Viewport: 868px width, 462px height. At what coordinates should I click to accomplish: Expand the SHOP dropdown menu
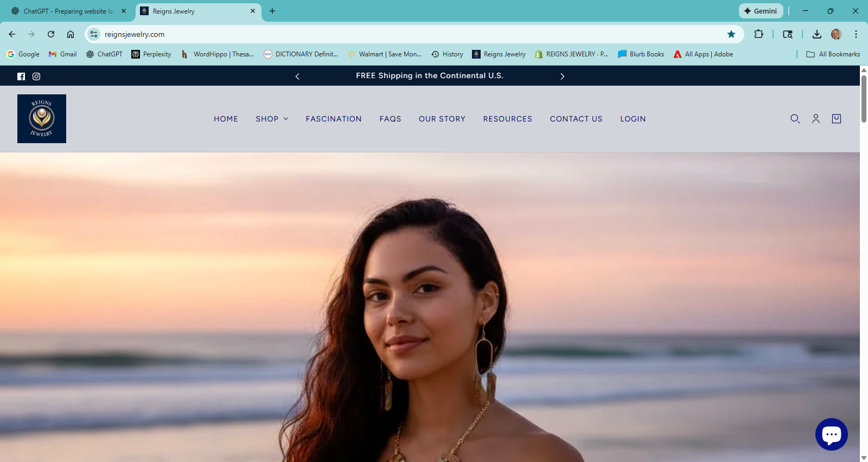[272, 119]
